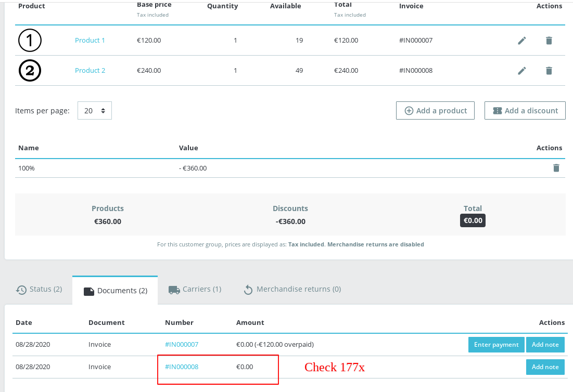
Task: Open Product 1 link
Action: coord(90,40)
